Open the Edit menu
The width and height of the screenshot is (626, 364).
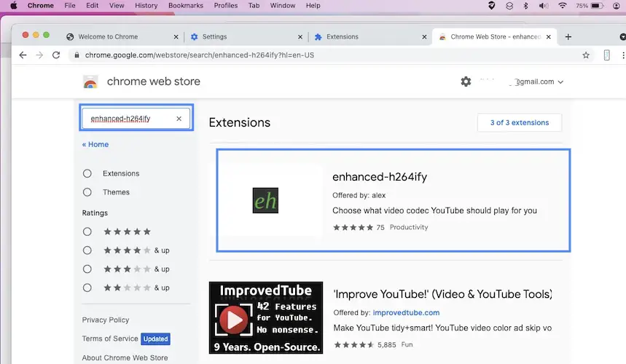point(92,6)
